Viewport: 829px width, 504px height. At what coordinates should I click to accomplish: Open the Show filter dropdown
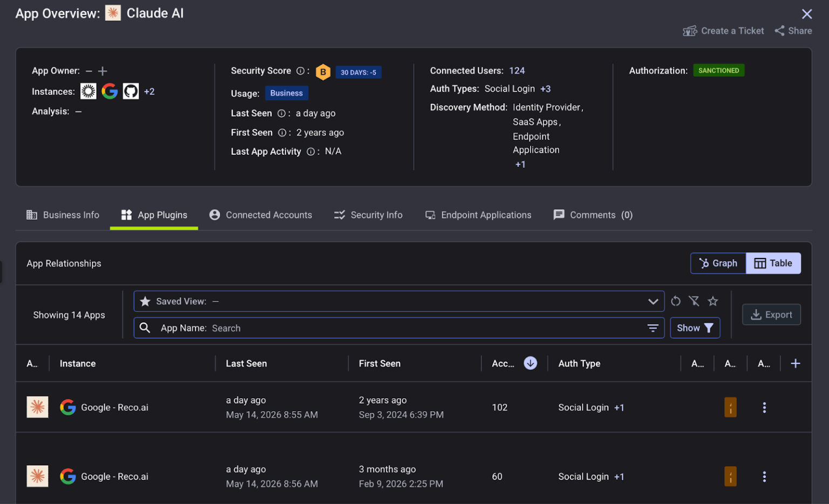tap(695, 328)
